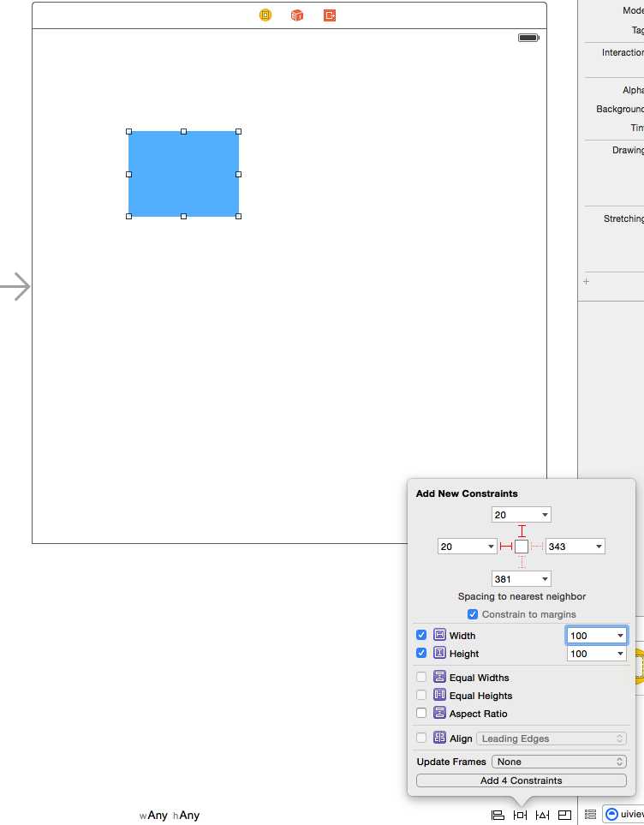This screenshot has height=825, width=644.
Task: Open the Resizing Behavior button in bottom bar
Action: point(564,815)
